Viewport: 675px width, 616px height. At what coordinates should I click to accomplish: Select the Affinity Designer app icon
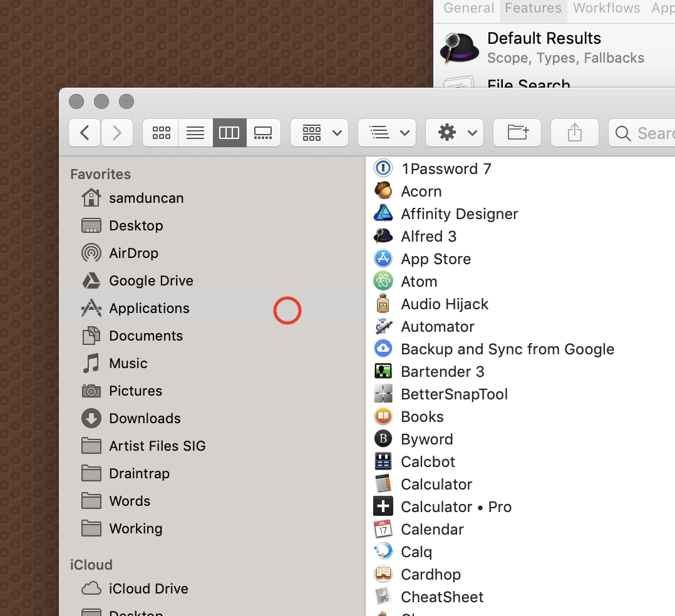(383, 213)
